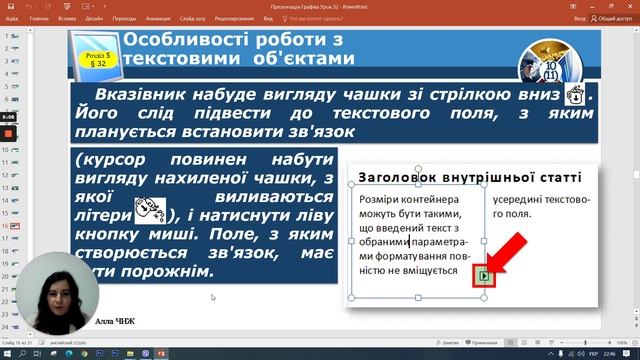The width and height of the screenshot is (640, 360).
Task: Click the cup-with-arrow cursor image
Action: pyautogui.click(x=575, y=94)
